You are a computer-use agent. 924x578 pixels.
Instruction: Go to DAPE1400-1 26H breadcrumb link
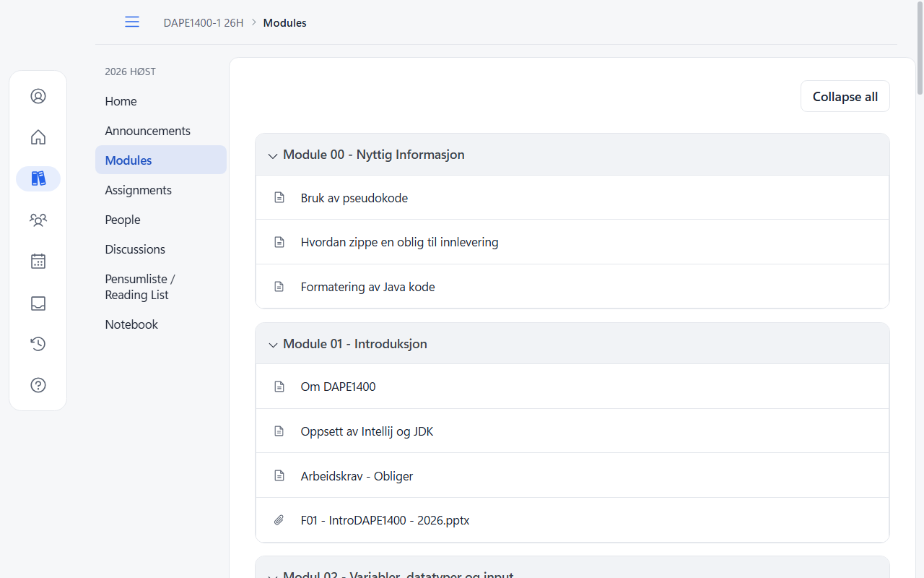coord(204,22)
